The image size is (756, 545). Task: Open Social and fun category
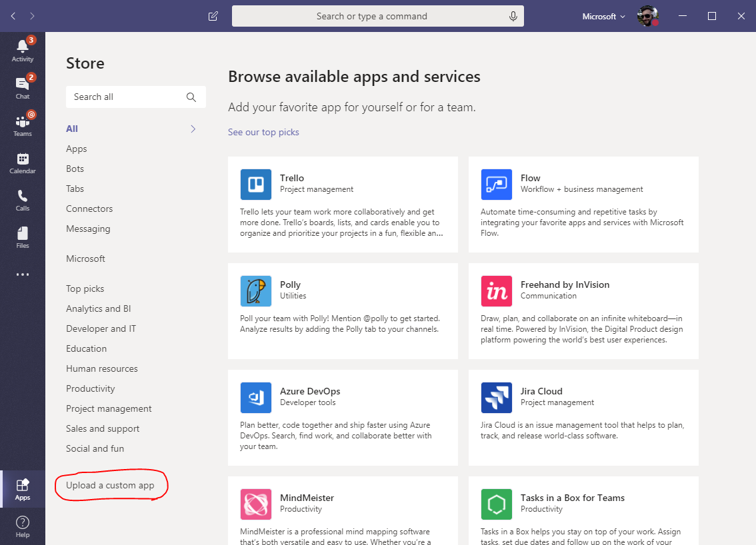point(95,448)
